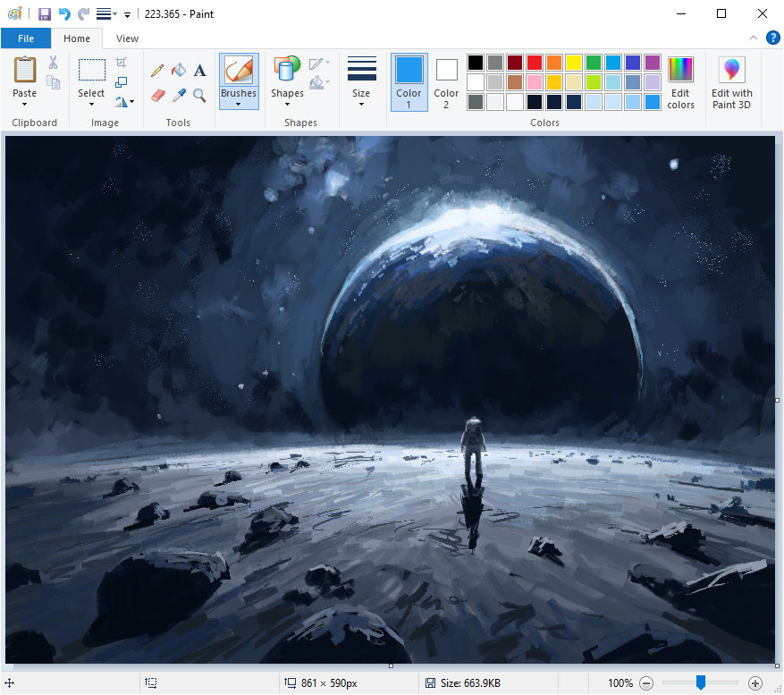The height and width of the screenshot is (695, 784).
Task: Select the Eraser tool
Action: point(157,95)
